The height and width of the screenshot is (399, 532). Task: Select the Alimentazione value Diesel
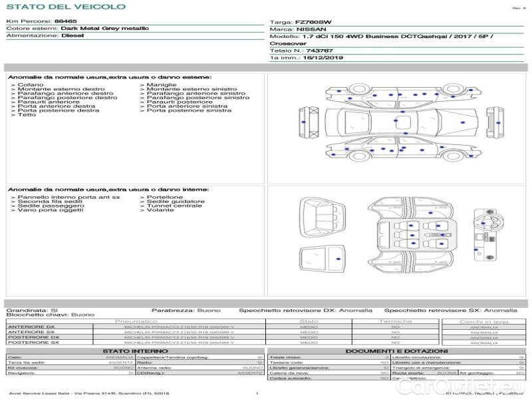[72, 36]
